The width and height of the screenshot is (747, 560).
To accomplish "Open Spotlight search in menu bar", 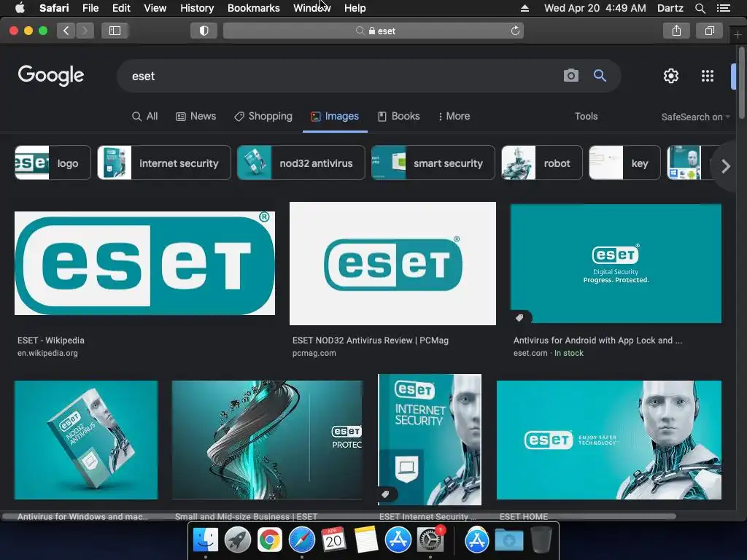I will click(x=700, y=8).
